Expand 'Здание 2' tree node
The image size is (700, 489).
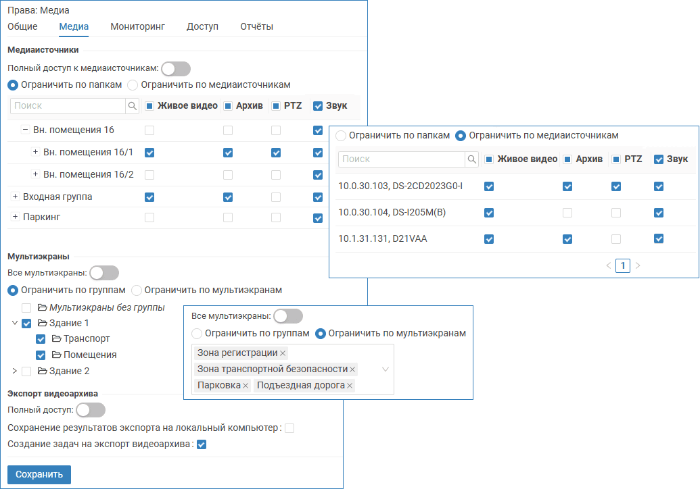click(14, 371)
